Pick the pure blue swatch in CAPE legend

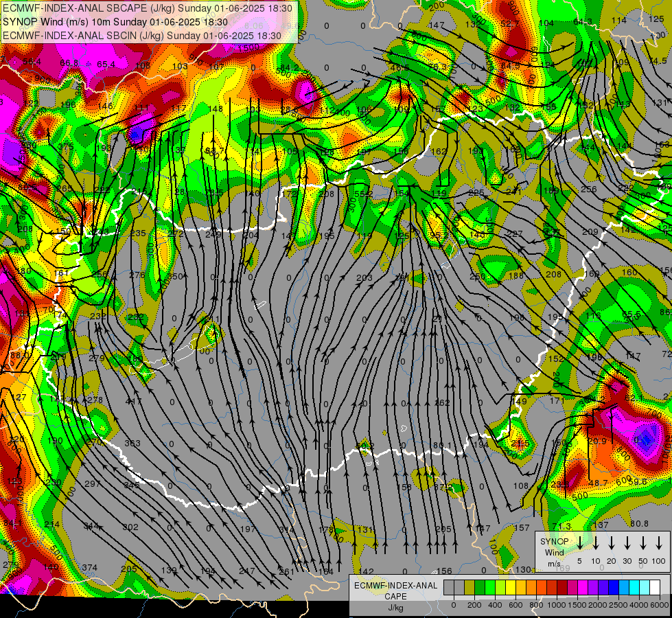click(613, 587)
